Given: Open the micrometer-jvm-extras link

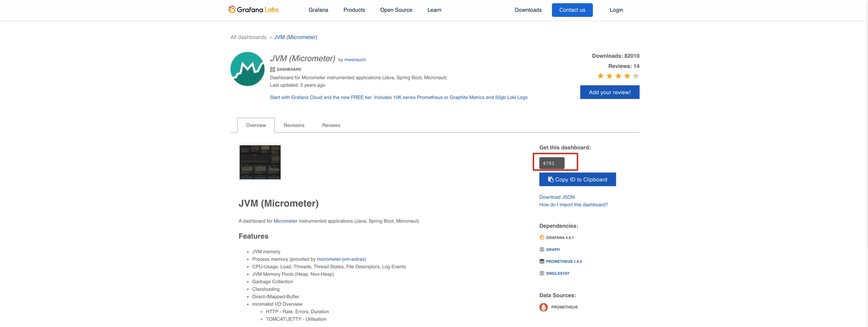Looking at the screenshot, I should point(340,259).
